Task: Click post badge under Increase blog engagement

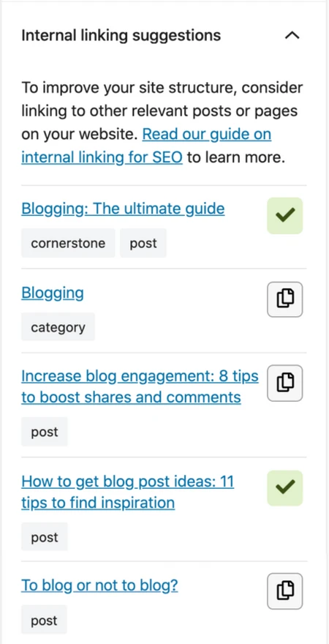Action: pyautogui.click(x=45, y=432)
